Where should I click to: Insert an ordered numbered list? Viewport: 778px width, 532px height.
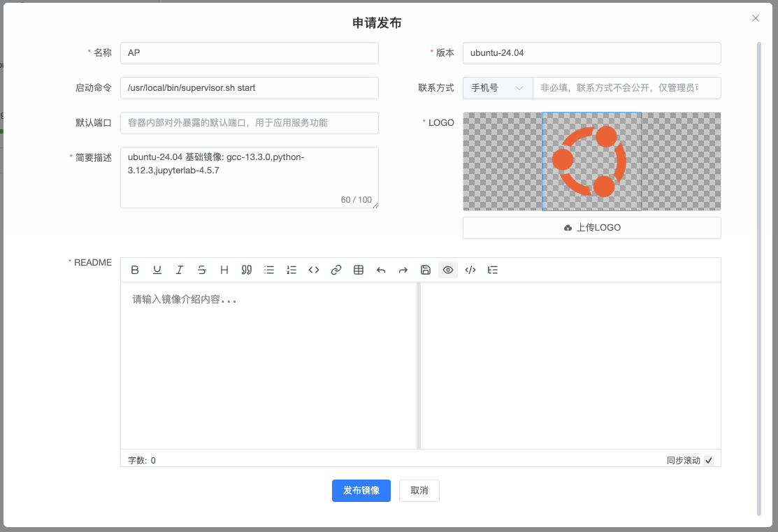[291, 270]
